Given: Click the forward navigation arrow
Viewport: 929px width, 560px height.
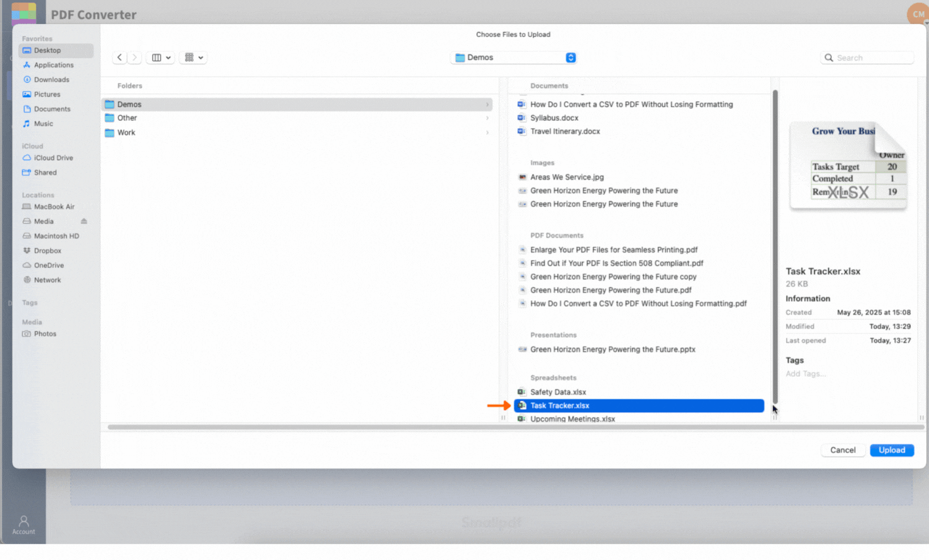Looking at the screenshot, I should [134, 57].
